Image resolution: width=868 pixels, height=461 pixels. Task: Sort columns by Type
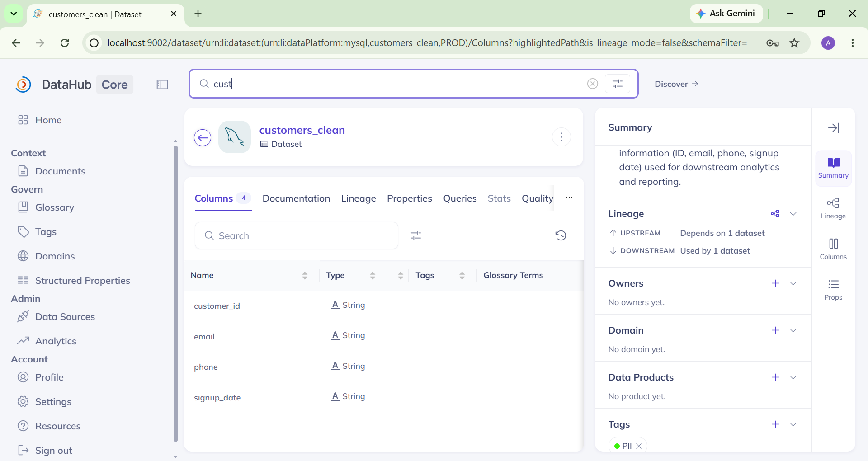[373, 275]
